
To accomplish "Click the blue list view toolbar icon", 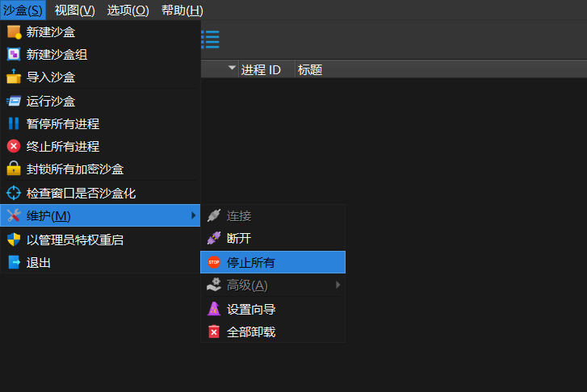I will [x=211, y=40].
